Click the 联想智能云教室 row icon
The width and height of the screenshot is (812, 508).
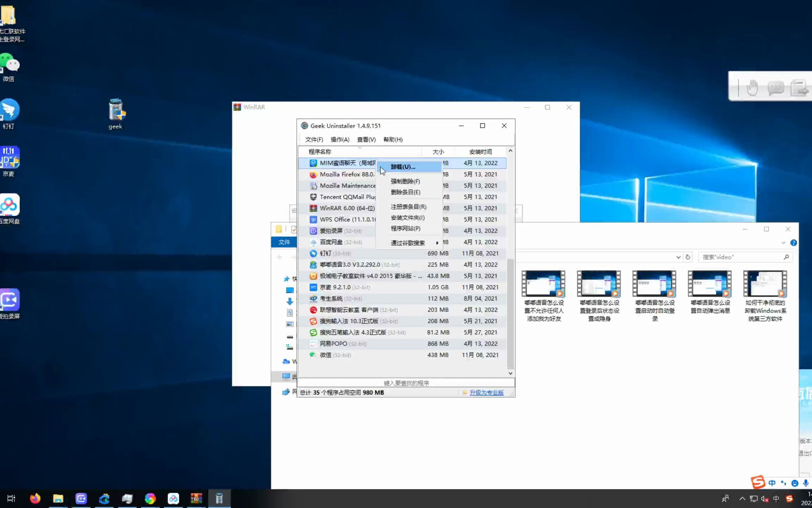313,310
